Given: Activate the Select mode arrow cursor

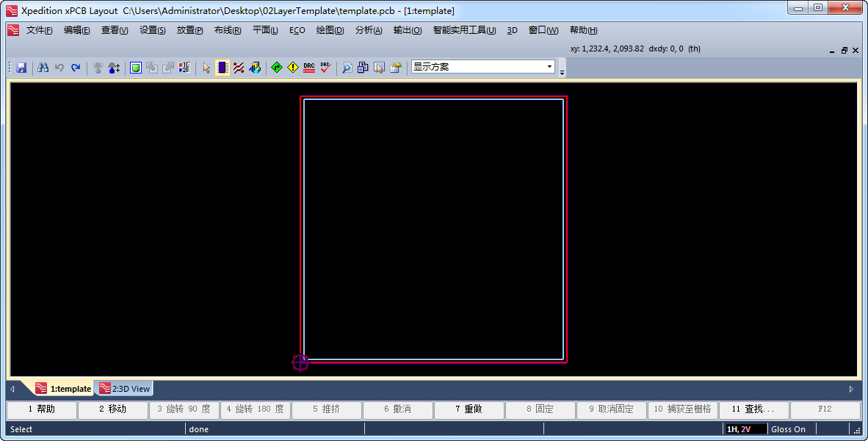Looking at the screenshot, I should click(x=206, y=68).
